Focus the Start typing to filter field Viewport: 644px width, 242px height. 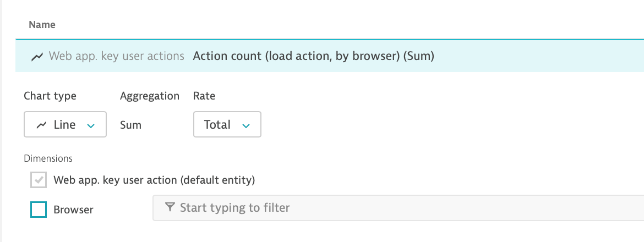tap(396, 208)
